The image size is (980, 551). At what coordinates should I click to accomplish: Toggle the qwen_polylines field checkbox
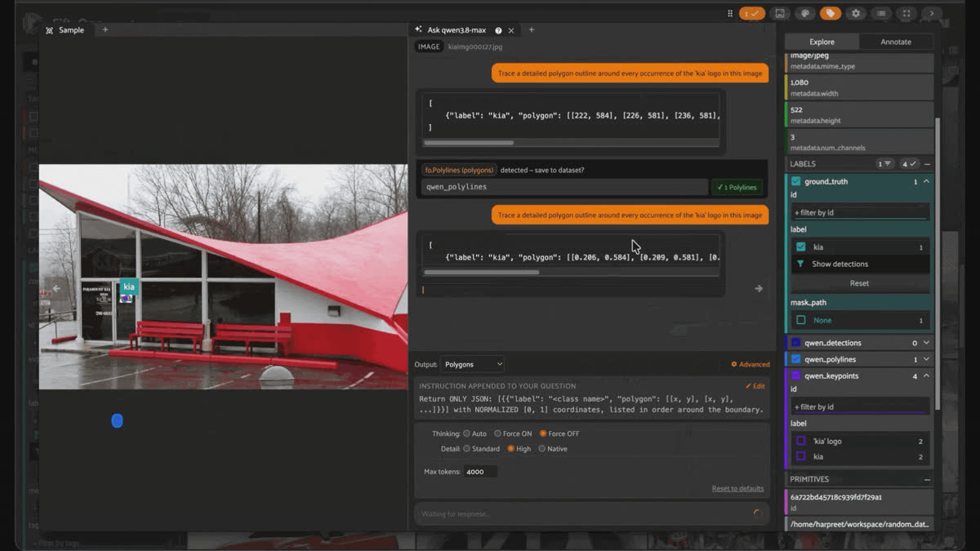coord(796,359)
